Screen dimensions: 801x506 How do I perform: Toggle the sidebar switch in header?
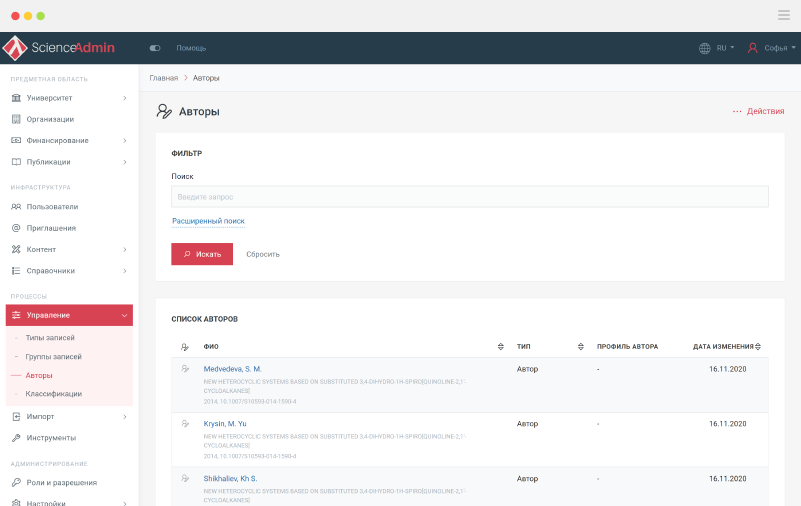point(155,48)
